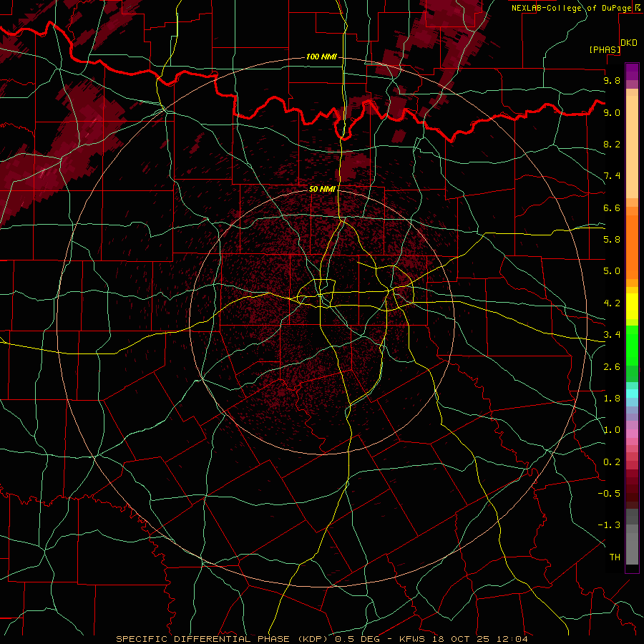The width and height of the screenshot is (644, 644).
Task: Click the 2.6 legend value
Action: pyautogui.click(x=612, y=367)
